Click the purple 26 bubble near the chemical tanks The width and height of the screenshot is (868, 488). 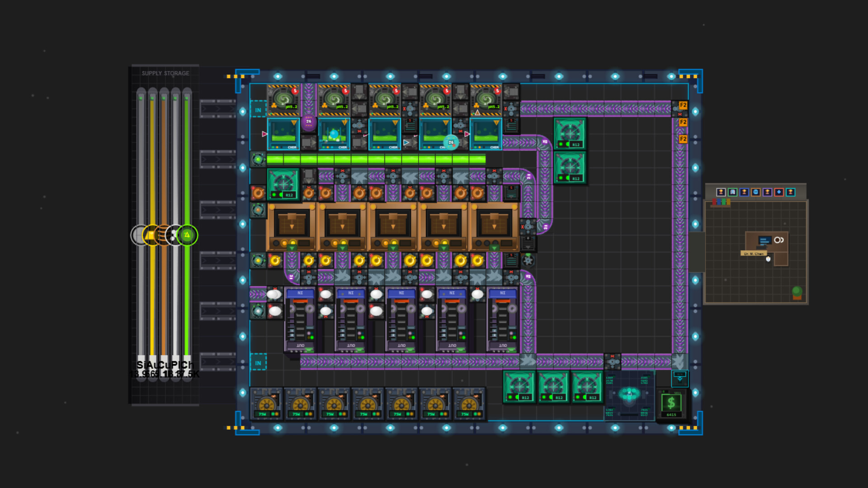pyautogui.click(x=310, y=122)
